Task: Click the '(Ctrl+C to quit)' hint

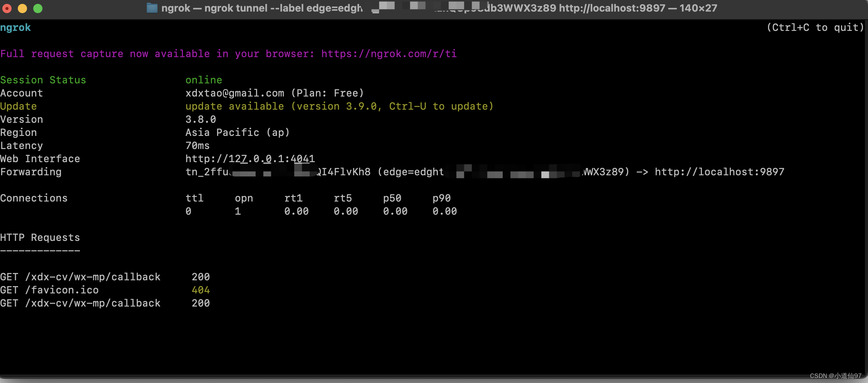Action: [x=815, y=27]
